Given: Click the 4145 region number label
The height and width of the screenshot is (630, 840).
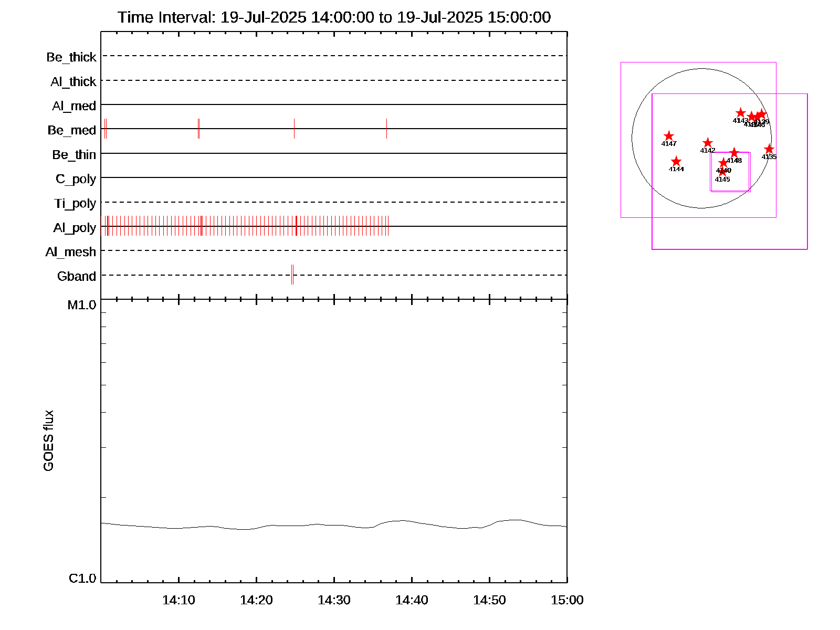Looking at the screenshot, I should tap(722, 180).
